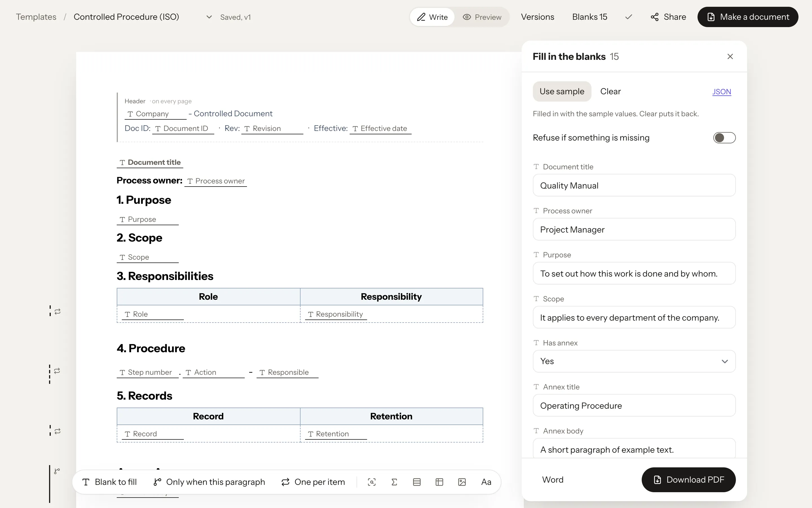The height and width of the screenshot is (508, 812).
Task: Click the branch icon beside the Annex section
Action: (57, 471)
